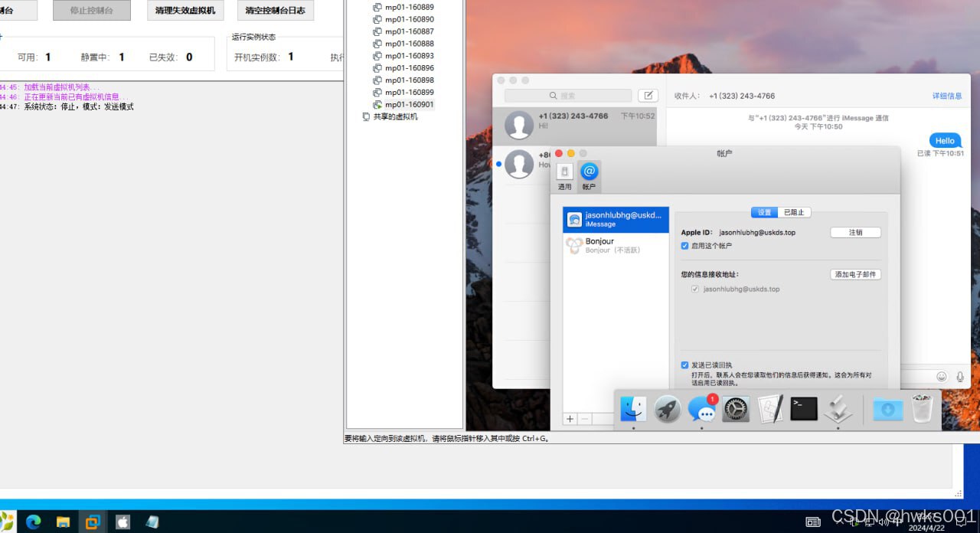Toggle the 启用这个帐户 checkbox
Viewport: 980px width, 533px height.
tap(684, 246)
